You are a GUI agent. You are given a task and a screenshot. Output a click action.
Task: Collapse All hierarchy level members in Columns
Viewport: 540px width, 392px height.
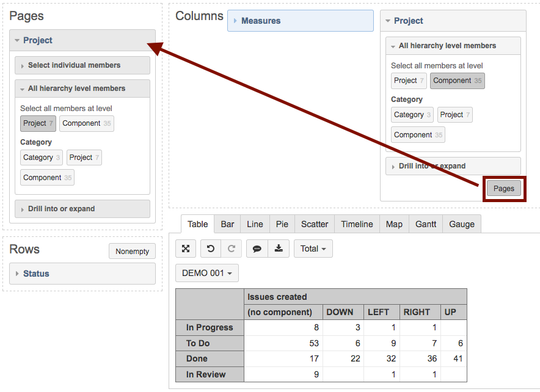pos(453,45)
